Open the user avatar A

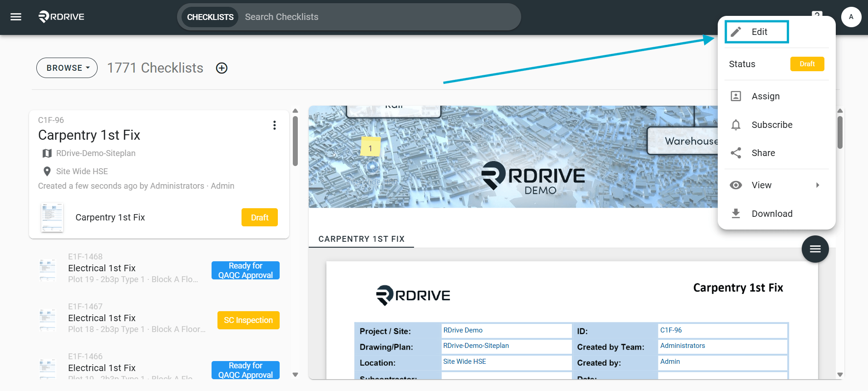tap(851, 17)
